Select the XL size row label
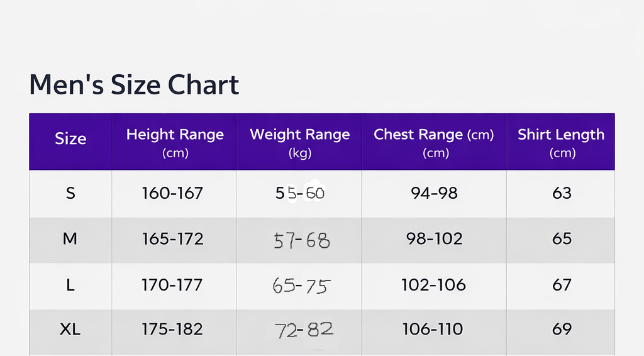The image size is (644, 356). (70, 329)
